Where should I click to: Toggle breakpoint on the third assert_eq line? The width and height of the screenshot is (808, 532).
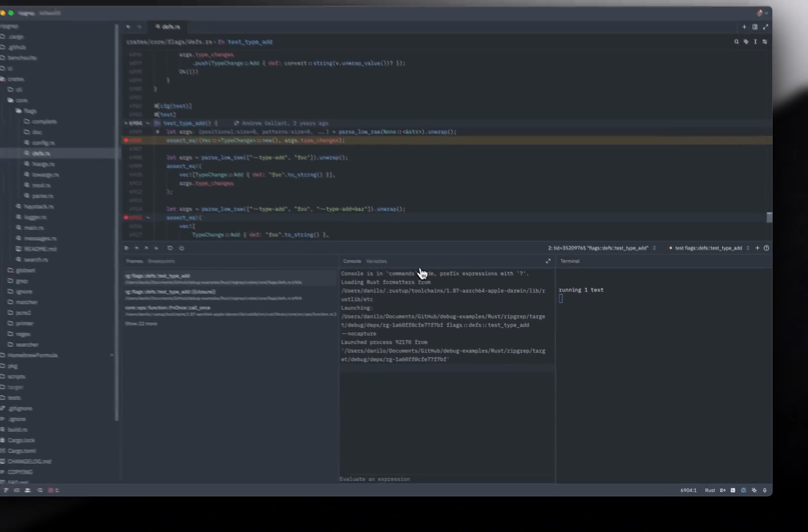(x=126, y=217)
